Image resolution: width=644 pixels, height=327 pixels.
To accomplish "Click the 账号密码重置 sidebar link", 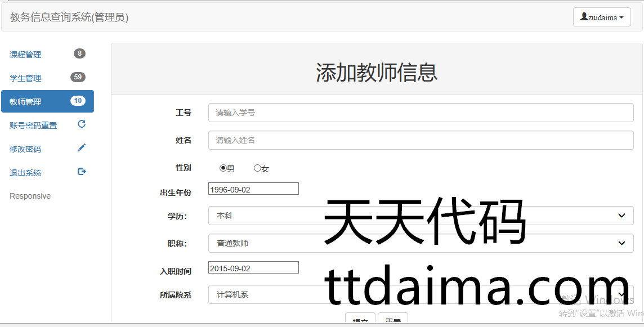I will (x=33, y=126).
